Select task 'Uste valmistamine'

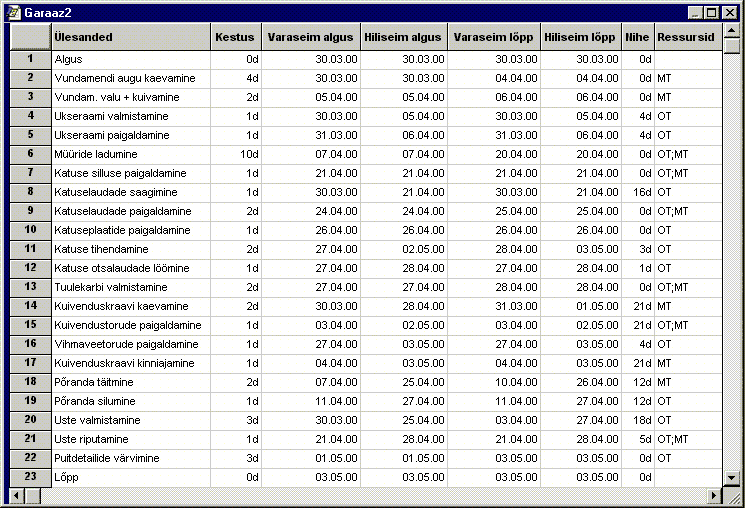[x=131, y=421]
